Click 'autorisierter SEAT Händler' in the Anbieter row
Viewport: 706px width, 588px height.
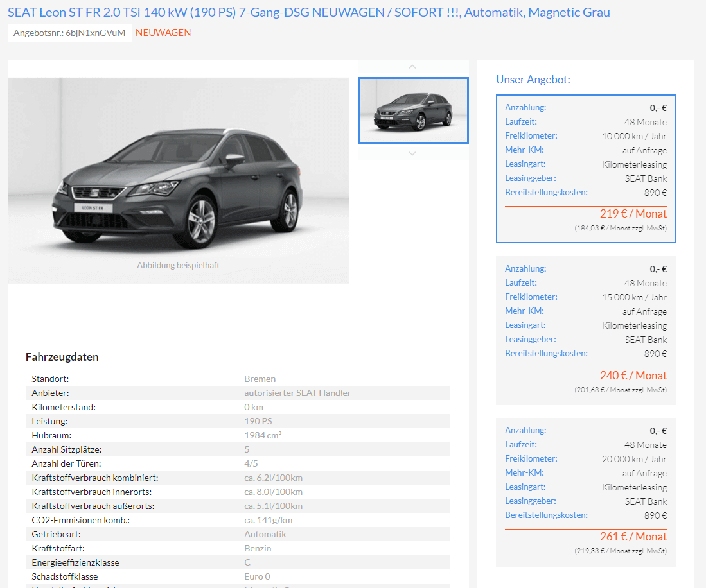click(x=297, y=393)
